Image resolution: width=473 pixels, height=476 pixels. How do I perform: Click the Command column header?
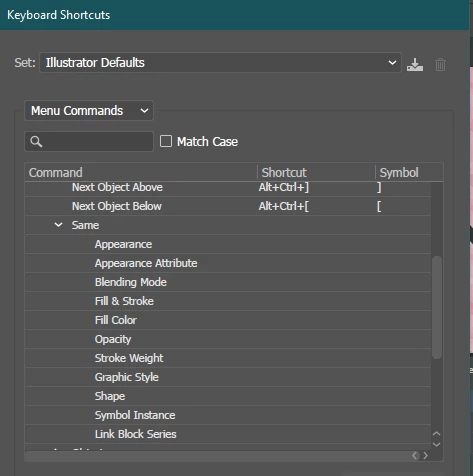[x=141, y=172]
